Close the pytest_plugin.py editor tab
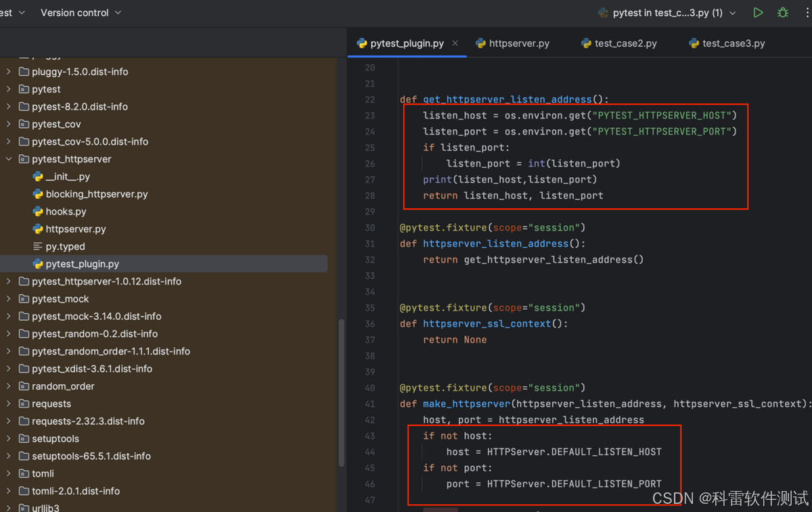 coord(455,43)
